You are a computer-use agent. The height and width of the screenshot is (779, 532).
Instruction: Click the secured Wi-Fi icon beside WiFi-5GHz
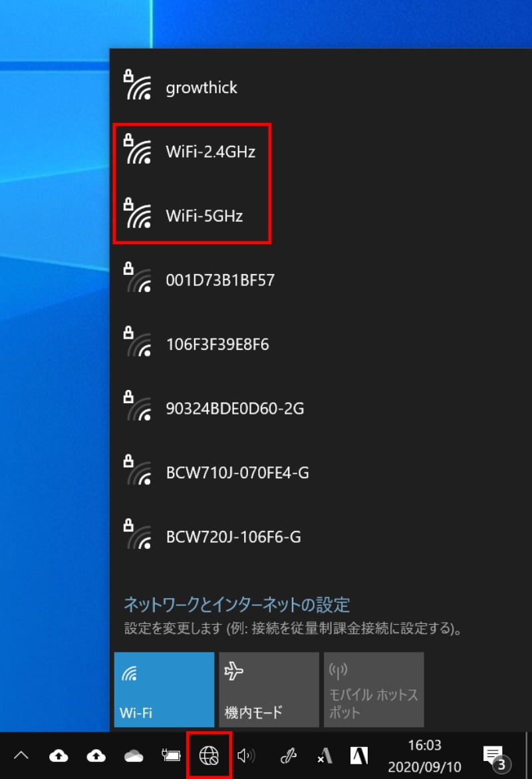[138, 214]
